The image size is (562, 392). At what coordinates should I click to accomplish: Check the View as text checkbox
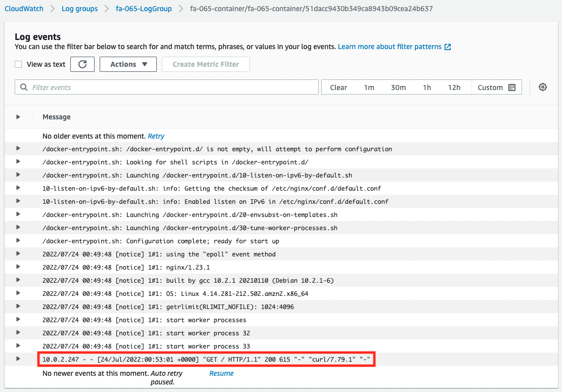(x=18, y=64)
